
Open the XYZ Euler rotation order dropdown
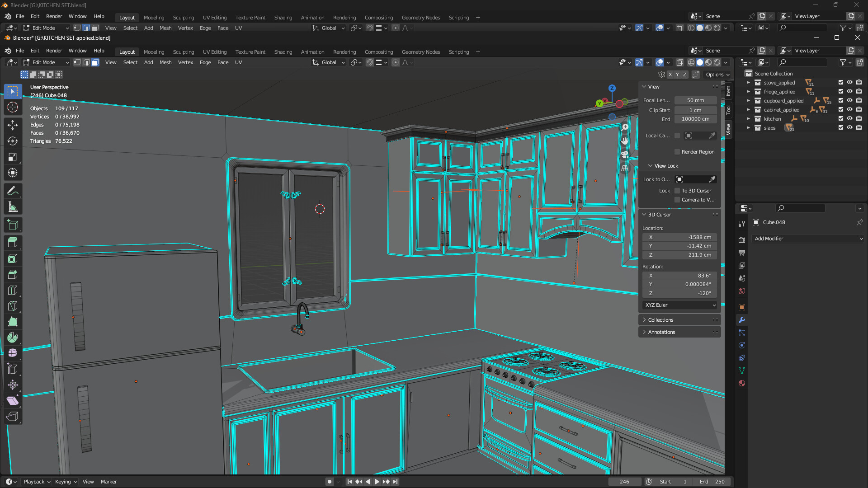coord(679,305)
